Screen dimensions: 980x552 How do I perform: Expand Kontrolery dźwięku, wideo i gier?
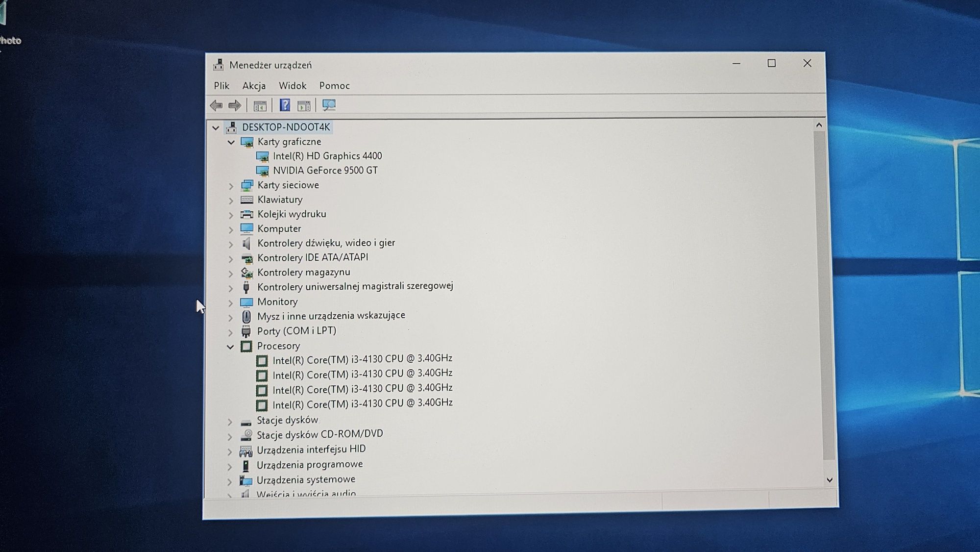[231, 244]
